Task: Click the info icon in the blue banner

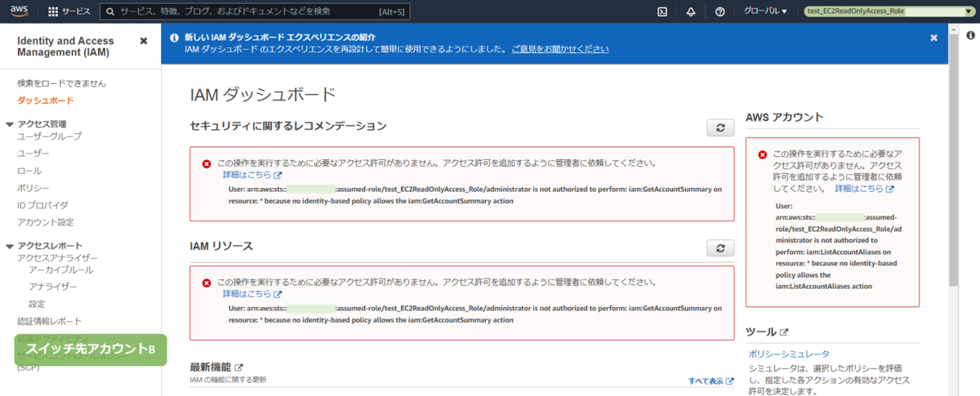Action: [x=174, y=38]
